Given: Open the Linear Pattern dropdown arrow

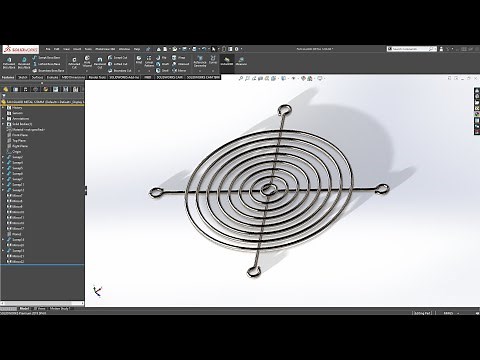Looking at the screenshot, I should pos(149,71).
